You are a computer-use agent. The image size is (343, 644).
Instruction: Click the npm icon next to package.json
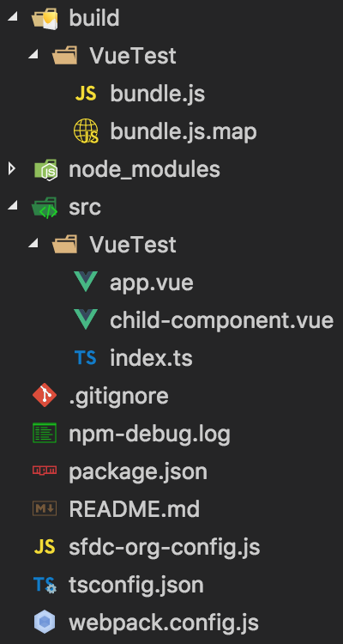tap(45, 471)
